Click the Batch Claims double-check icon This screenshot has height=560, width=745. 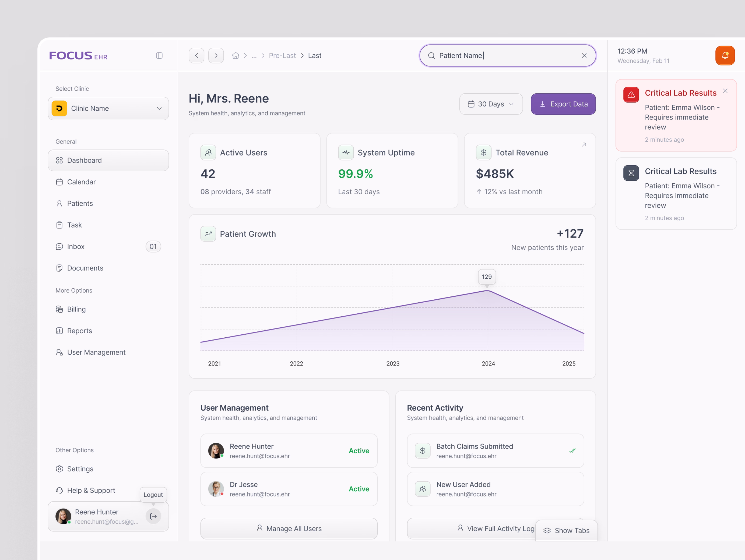tap(572, 451)
